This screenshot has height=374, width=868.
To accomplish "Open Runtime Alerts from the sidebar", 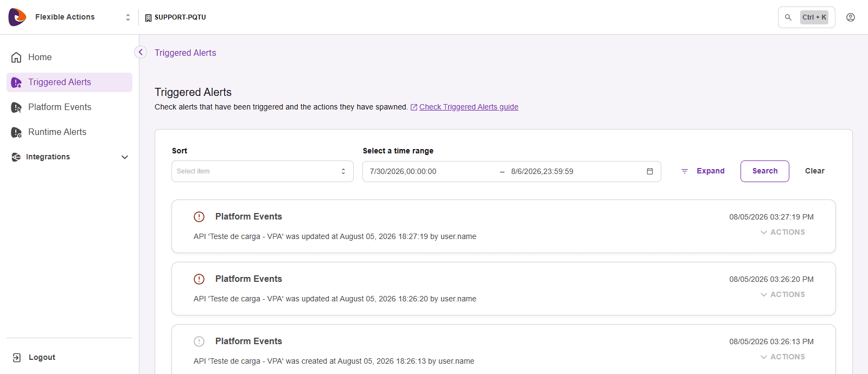I will pyautogui.click(x=57, y=132).
